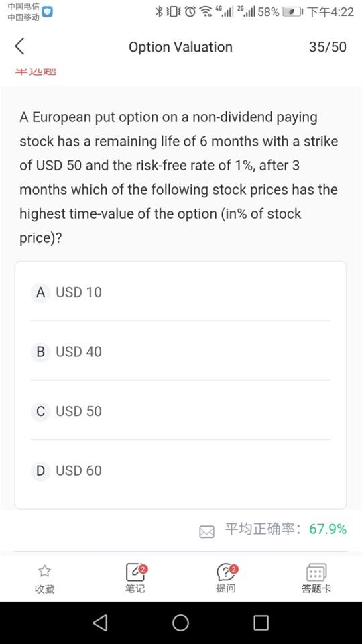Image resolution: width=362 pixels, height=644 pixels.
Task: Tap the envelope feedback icon
Action: pos(206,532)
